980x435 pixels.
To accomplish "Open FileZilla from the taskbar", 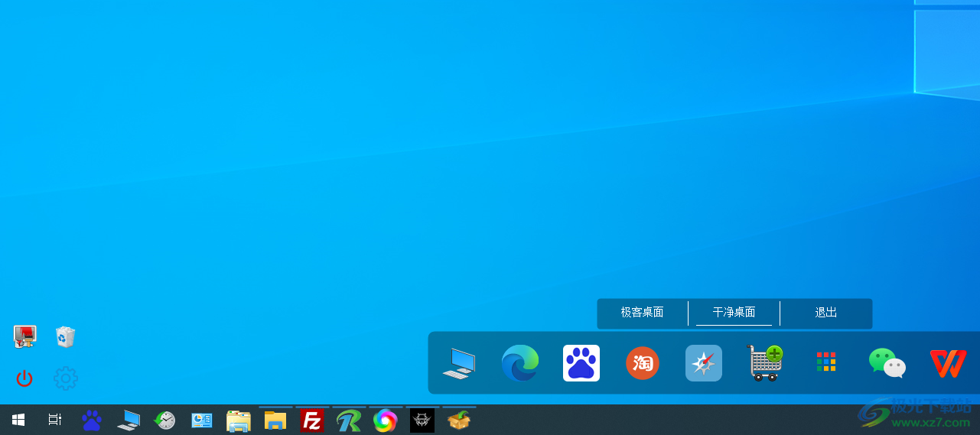I will click(312, 420).
